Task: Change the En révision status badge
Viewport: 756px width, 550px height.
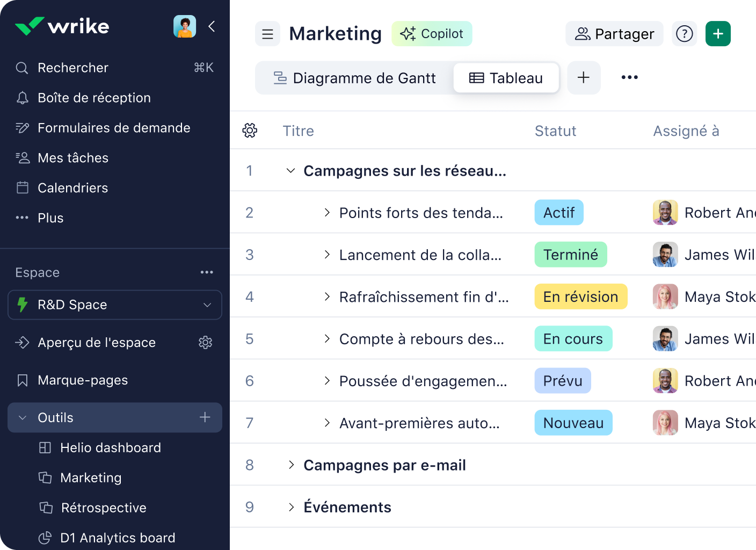Action: tap(581, 296)
